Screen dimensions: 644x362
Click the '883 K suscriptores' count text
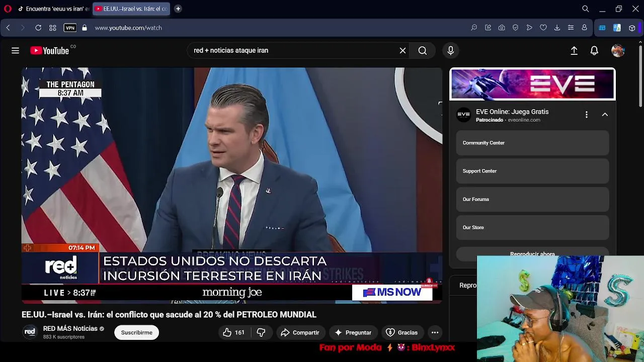[64, 337]
